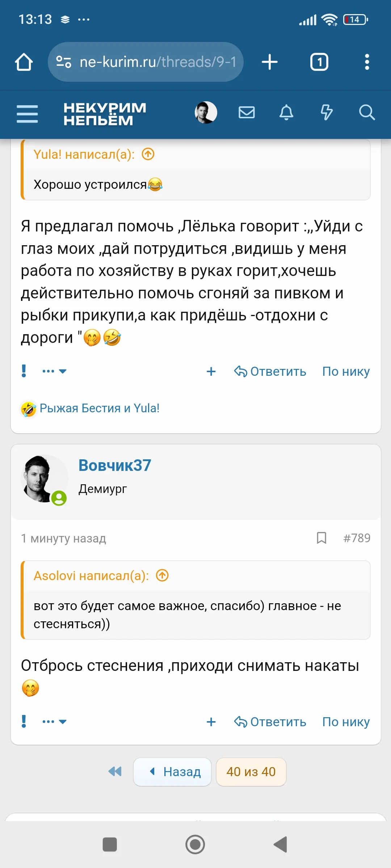Bookmark post #789 with the bookmark icon
The height and width of the screenshot is (868, 391).
point(321,539)
